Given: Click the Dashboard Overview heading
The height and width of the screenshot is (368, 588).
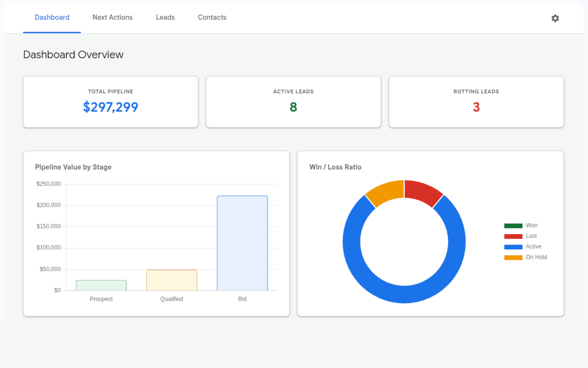Looking at the screenshot, I should pos(73,55).
